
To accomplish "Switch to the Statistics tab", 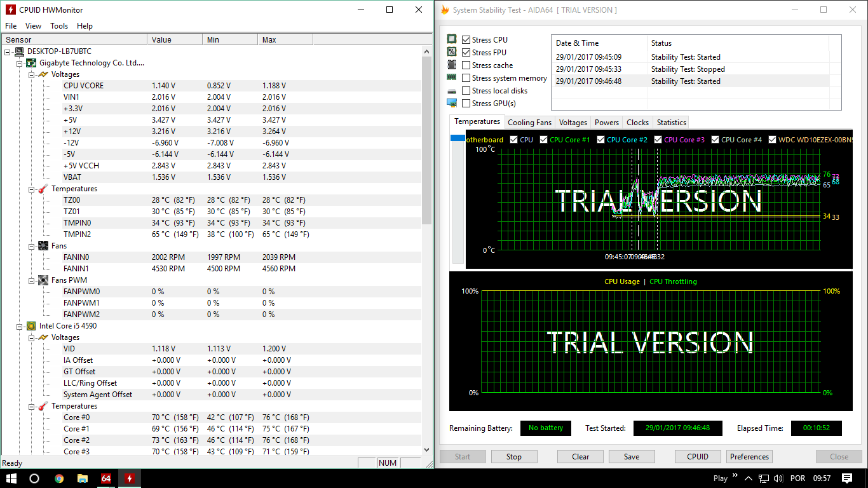I will [671, 123].
